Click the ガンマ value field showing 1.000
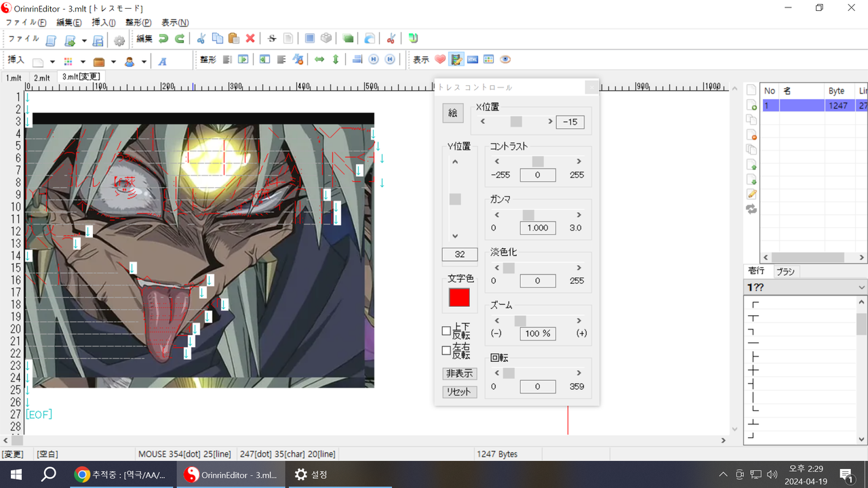 point(538,228)
